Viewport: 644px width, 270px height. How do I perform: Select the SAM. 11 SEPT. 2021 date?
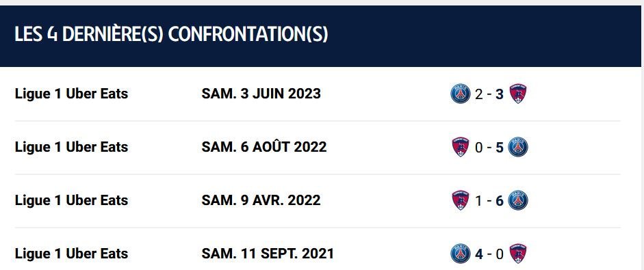268,254
